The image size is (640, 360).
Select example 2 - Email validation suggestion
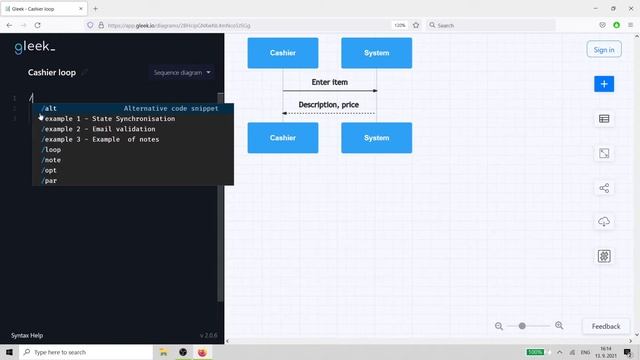click(x=133, y=129)
